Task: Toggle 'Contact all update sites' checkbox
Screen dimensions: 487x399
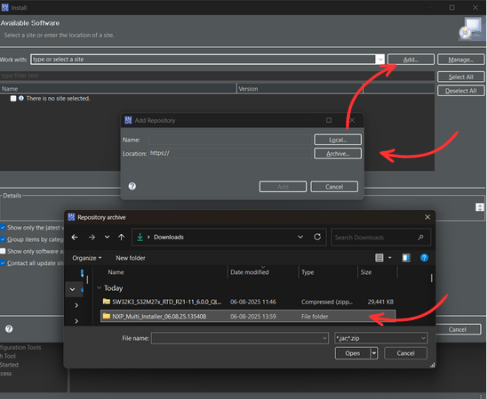Action: (x=3, y=263)
